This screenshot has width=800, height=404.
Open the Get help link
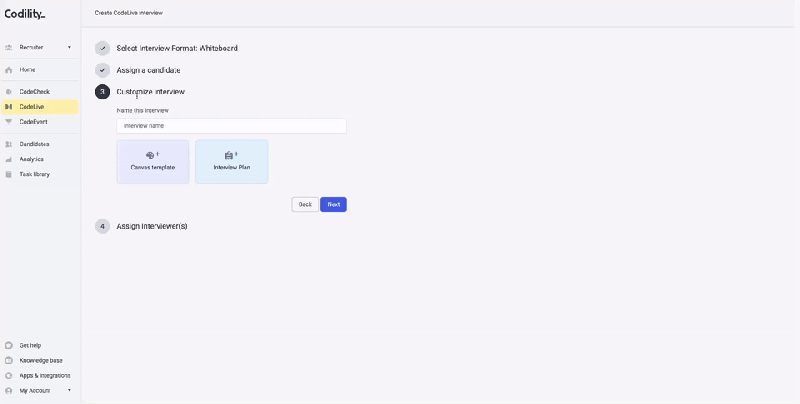(x=30, y=345)
